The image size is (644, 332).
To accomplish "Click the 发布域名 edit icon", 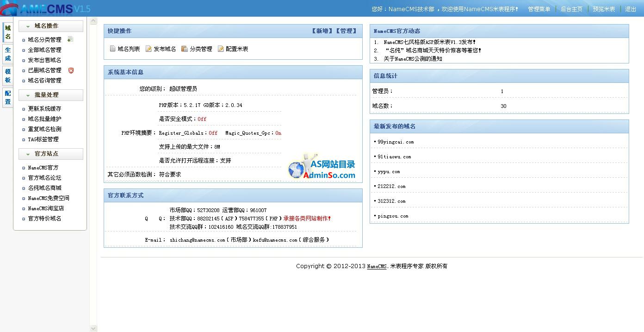I will pyautogui.click(x=149, y=49).
